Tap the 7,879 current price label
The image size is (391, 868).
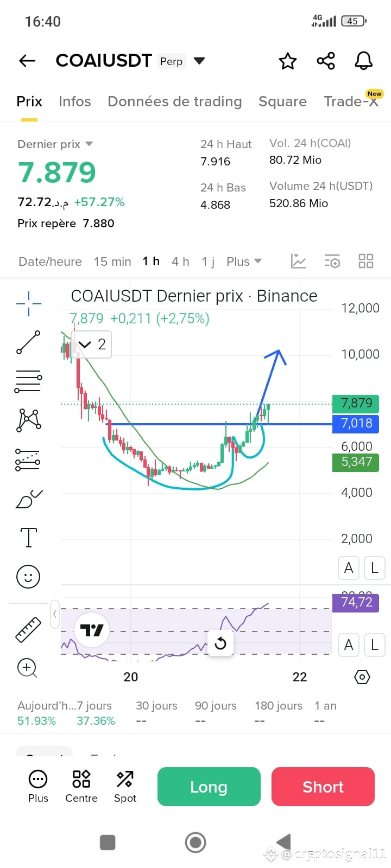[x=356, y=403]
